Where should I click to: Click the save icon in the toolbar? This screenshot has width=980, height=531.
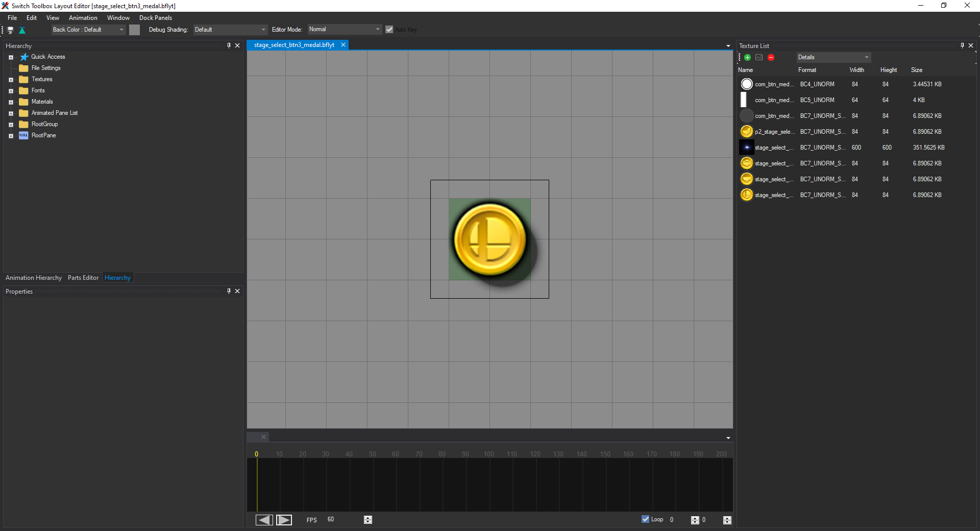point(10,30)
